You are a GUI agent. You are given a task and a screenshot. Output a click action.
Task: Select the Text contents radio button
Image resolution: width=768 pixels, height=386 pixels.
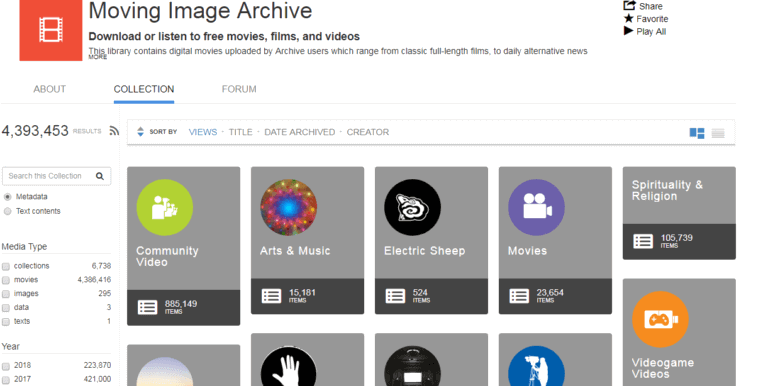pos(7,211)
